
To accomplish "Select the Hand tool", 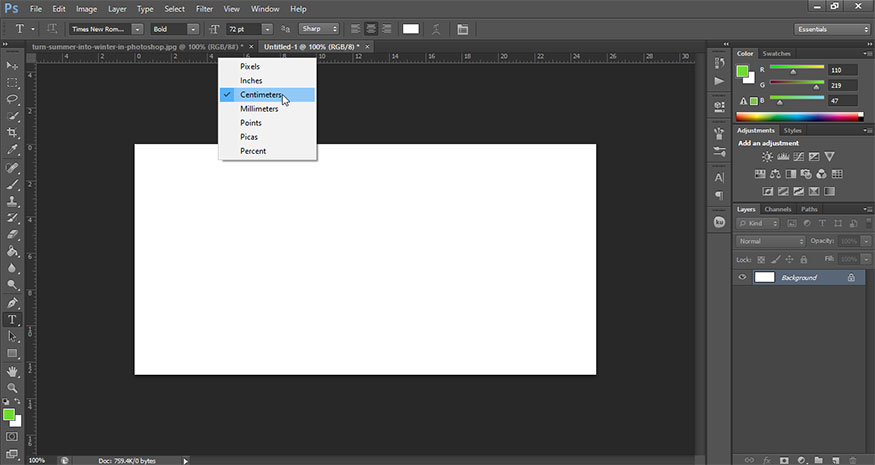I will tap(12, 371).
